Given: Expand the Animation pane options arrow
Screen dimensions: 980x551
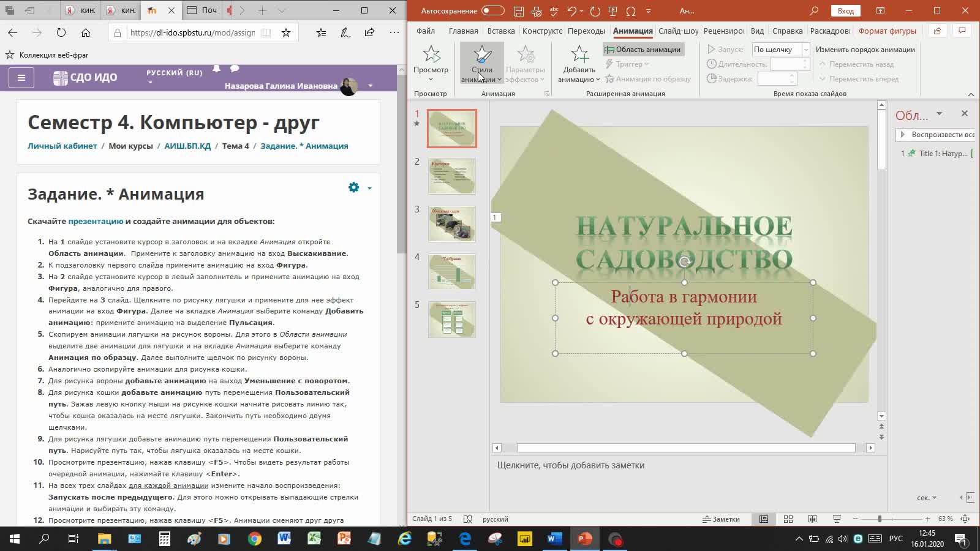Looking at the screenshot, I should pyautogui.click(x=939, y=114).
